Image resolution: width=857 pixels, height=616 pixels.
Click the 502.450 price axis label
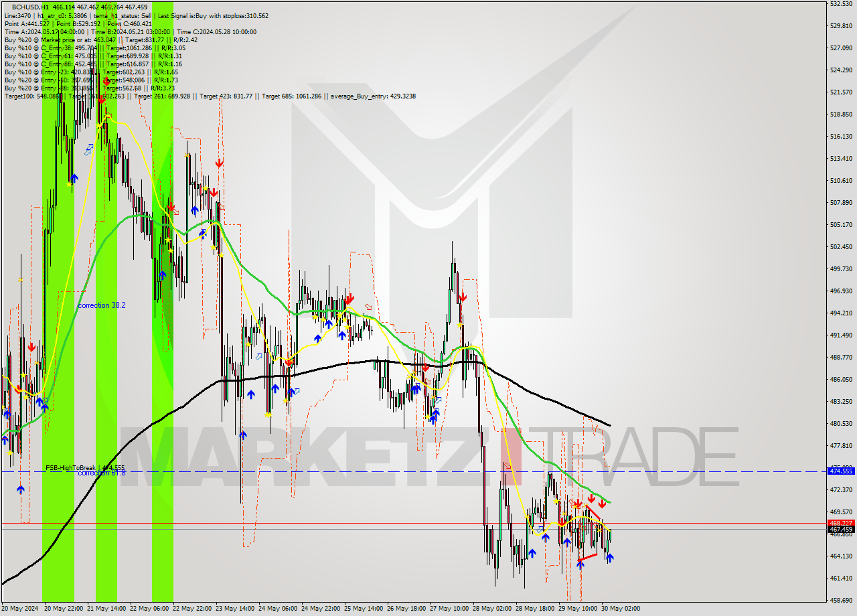pos(840,247)
